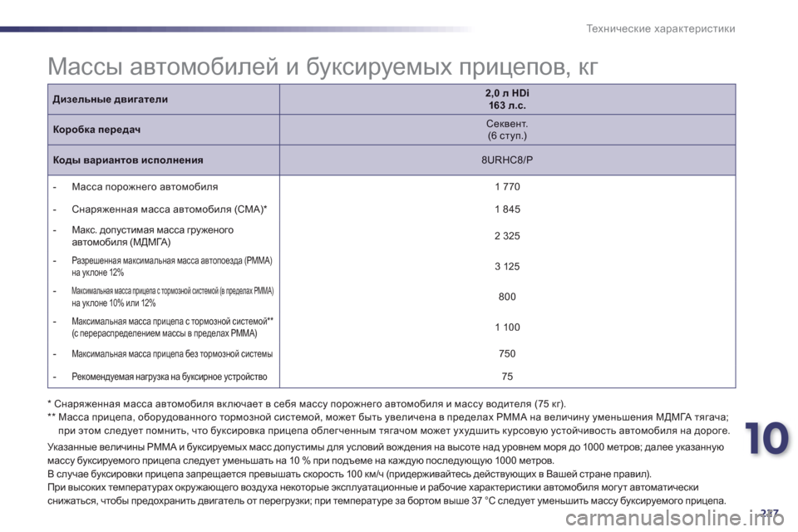
Task: Select 'Рекомендуемая нагрузка на буксирное устройство' label
Action: (170, 377)
